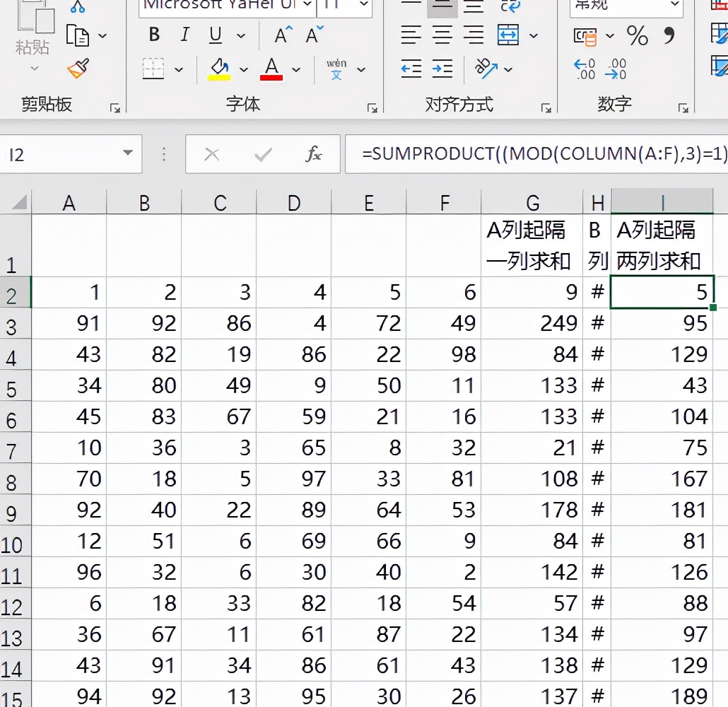Click cell G1 header A列起隔一列求和

point(532,246)
